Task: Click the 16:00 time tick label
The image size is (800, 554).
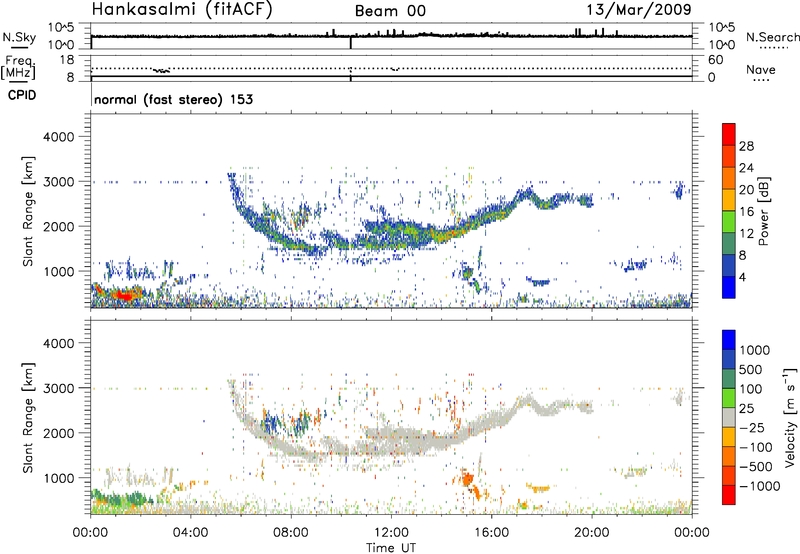Action: pyautogui.click(x=491, y=533)
